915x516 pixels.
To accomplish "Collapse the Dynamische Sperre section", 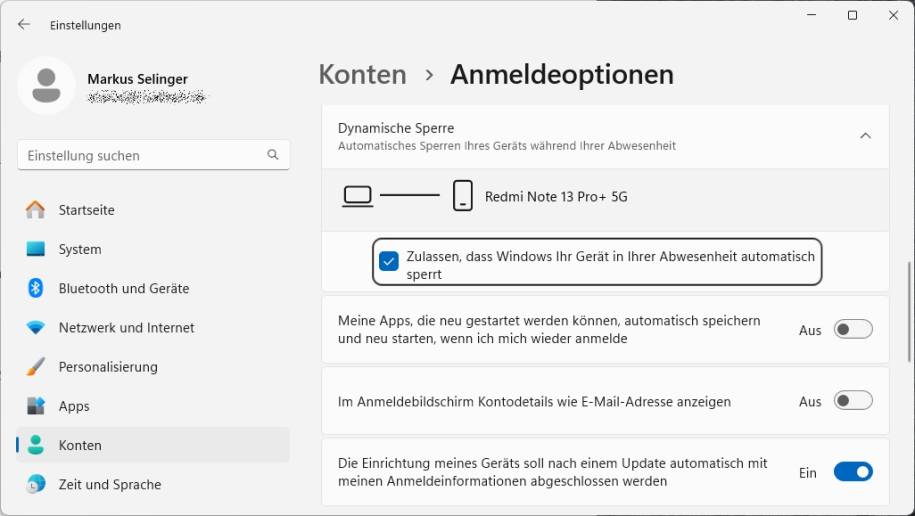I will tap(865, 136).
